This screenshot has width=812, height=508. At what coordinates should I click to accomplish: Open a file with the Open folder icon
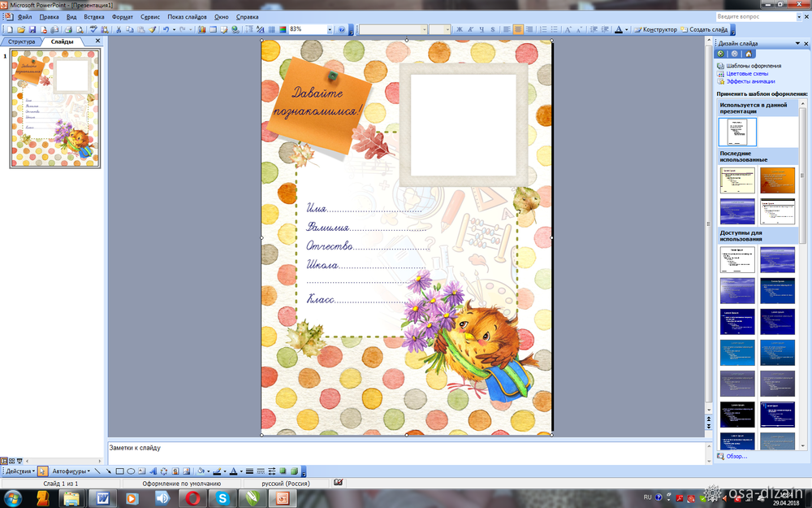coord(21,29)
